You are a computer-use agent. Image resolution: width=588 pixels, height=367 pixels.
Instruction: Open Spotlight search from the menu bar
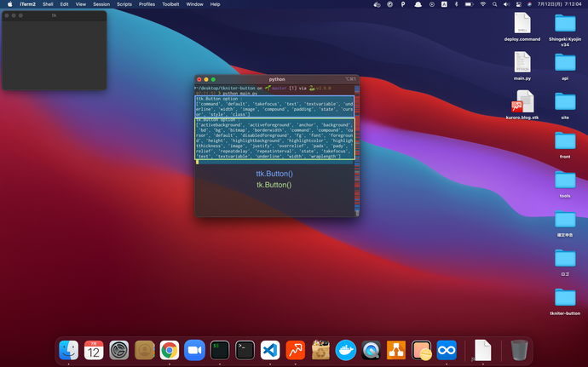coord(494,4)
